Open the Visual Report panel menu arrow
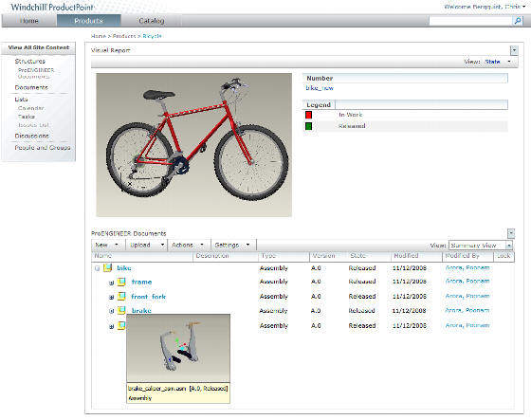This screenshot has width=531, height=420. [x=514, y=50]
